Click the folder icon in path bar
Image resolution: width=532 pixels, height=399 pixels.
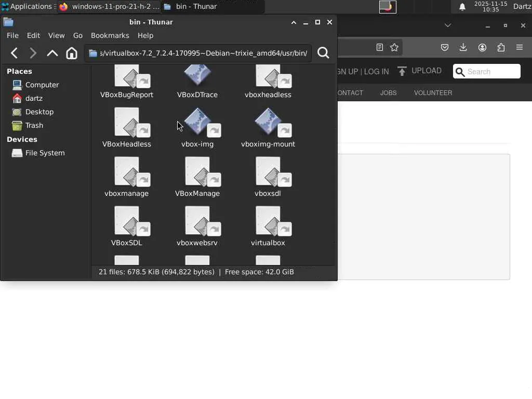pyautogui.click(x=92, y=54)
